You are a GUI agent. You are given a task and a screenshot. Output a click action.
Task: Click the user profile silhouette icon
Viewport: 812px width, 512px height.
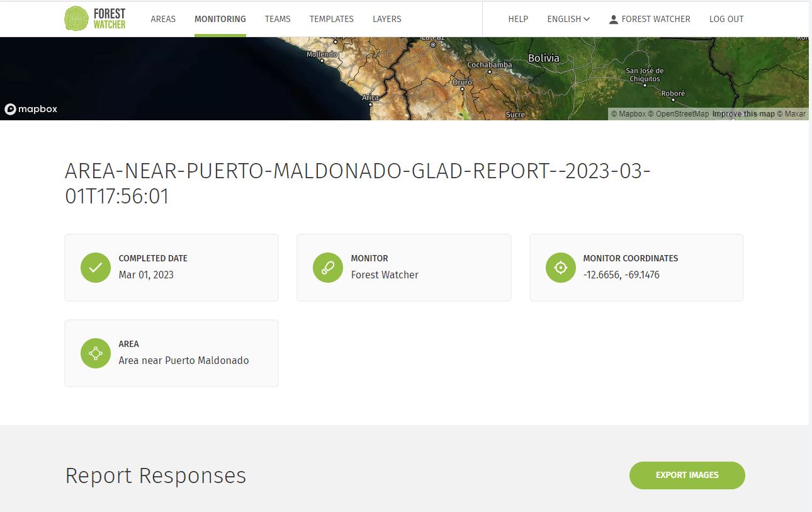click(x=613, y=20)
